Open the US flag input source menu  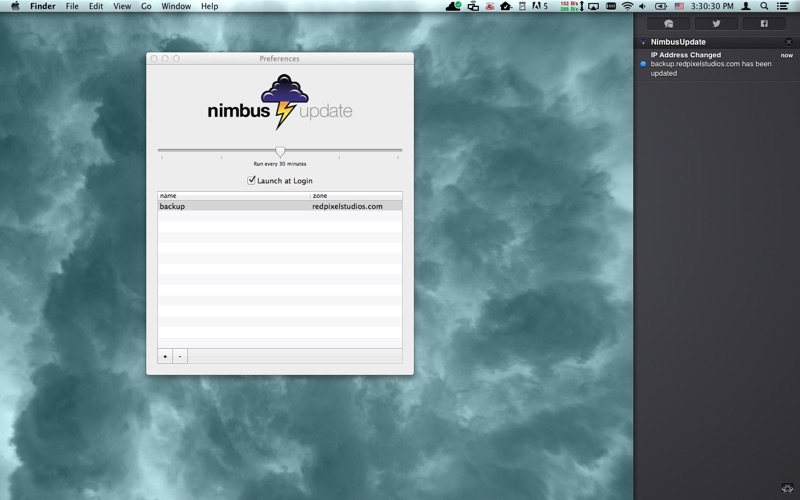[679, 6]
